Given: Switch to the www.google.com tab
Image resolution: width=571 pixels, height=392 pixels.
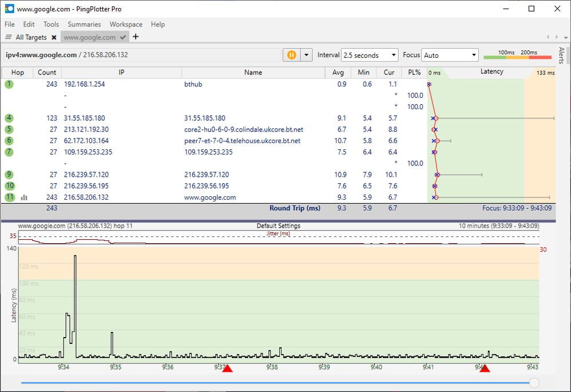Looking at the screenshot, I should click(x=90, y=37).
